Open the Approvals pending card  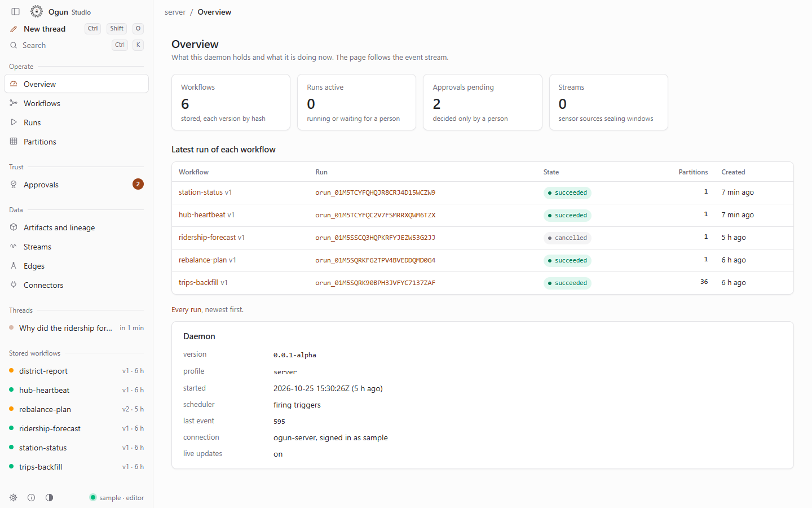coord(482,102)
